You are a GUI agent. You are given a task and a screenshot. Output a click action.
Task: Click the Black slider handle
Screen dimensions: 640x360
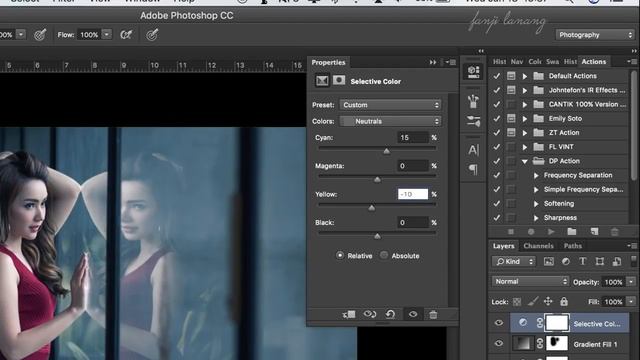[377, 236]
